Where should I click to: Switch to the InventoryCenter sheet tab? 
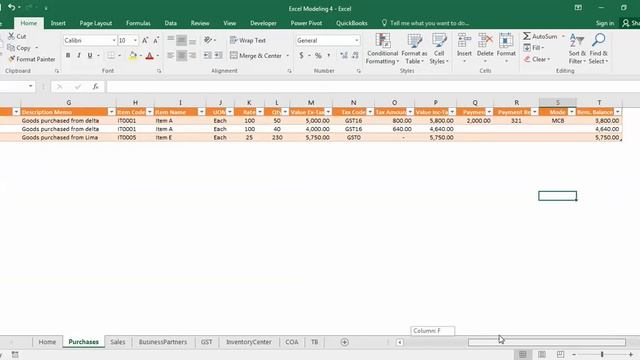(x=249, y=342)
